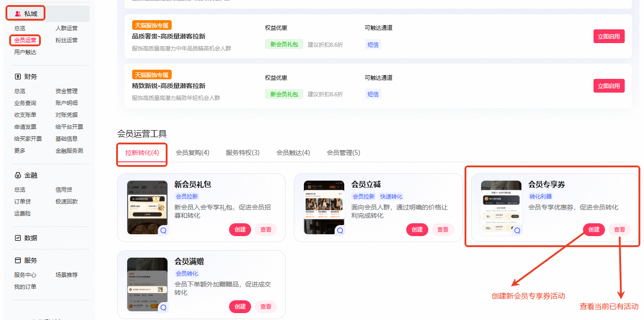The height and width of the screenshot is (320, 644).
Task: Click magnifier icon on 新会员礼包 preview
Action: tap(163, 231)
